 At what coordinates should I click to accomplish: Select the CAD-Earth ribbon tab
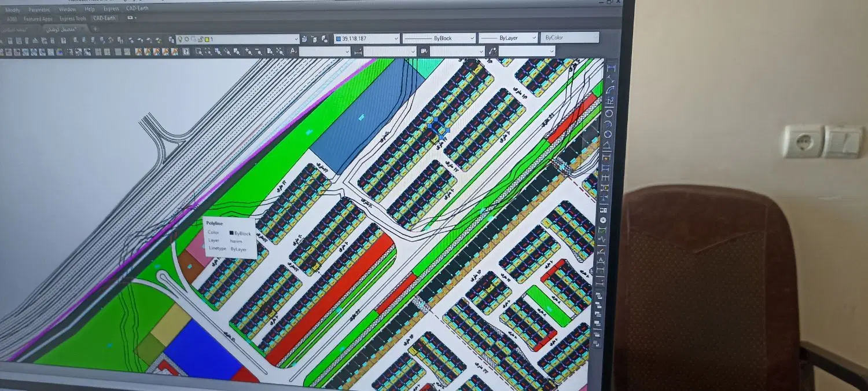(105, 18)
